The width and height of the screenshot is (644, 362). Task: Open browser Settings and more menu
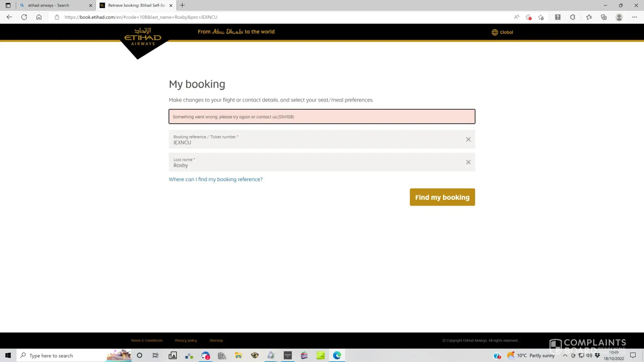[634, 17]
